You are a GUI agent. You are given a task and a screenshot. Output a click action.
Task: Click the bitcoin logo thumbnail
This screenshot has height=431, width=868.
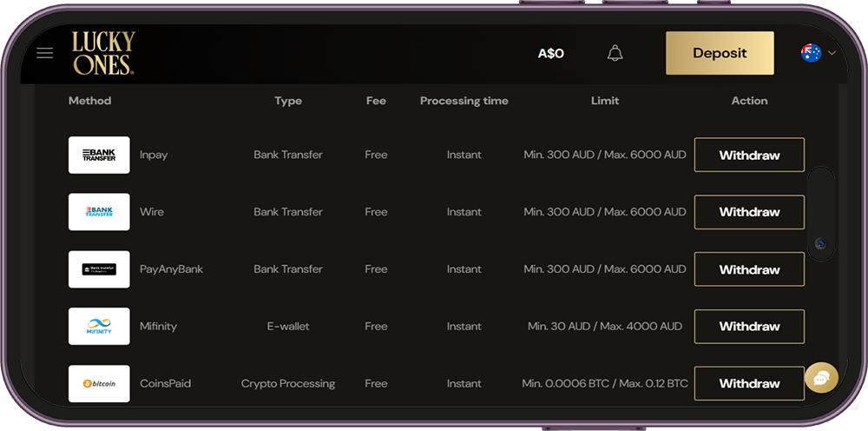coord(99,383)
